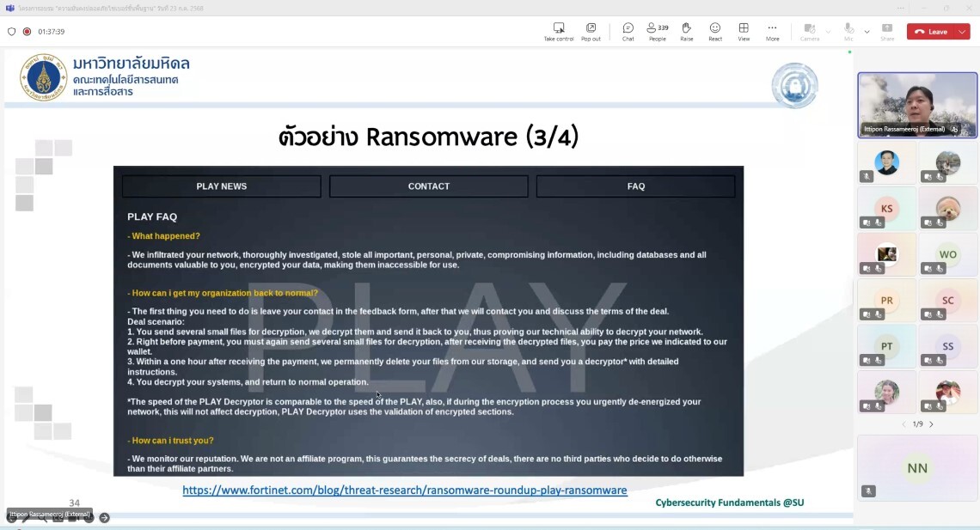Select the PLAY NEWS tab in slide
The height and width of the screenshot is (530, 980).
click(x=221, y=186)
